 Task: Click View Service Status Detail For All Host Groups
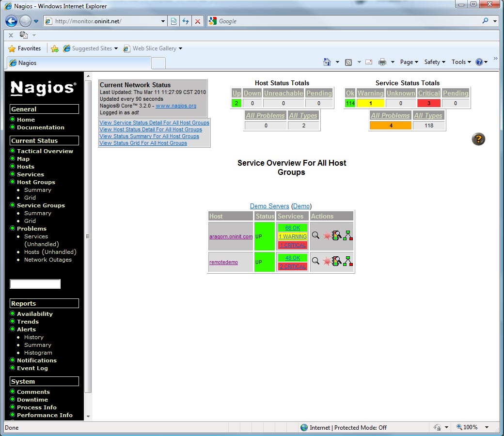click(x=154, y=123)
